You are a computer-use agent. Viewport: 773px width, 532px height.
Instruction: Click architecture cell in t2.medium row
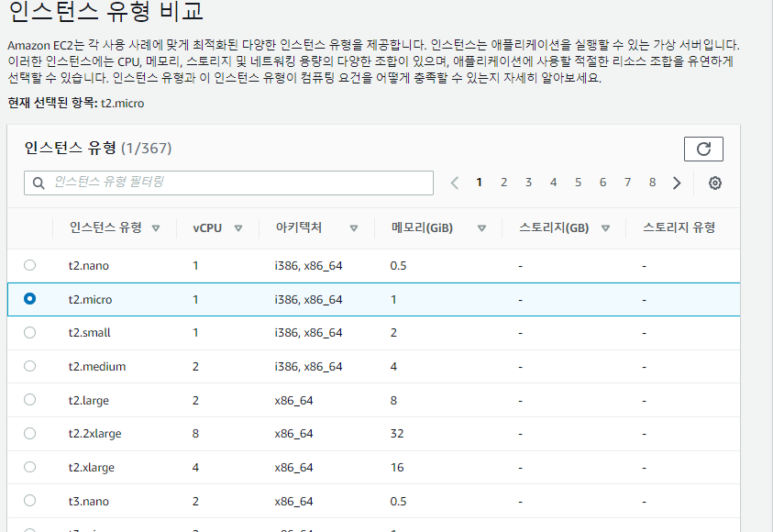tap(309, 367)
